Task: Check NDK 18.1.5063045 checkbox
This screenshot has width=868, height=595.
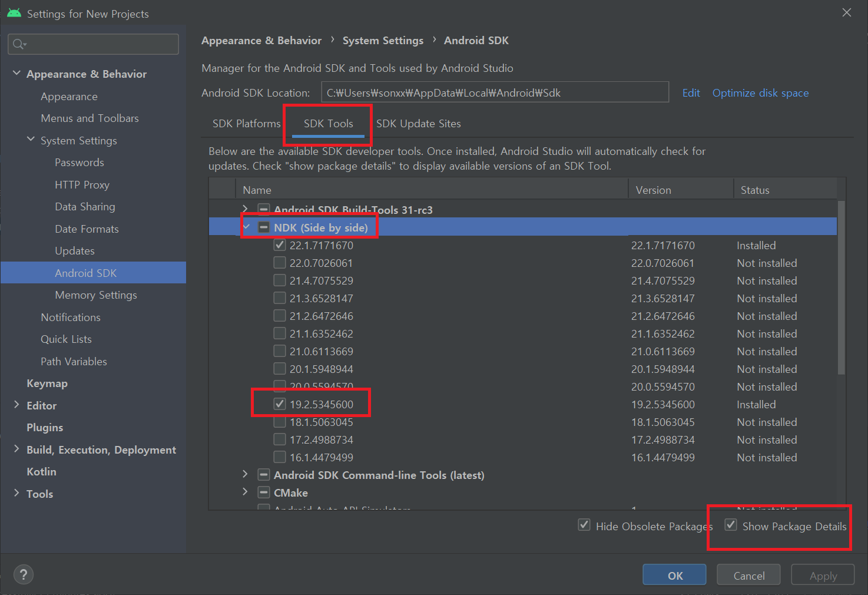Action: pyautogui.click(x=280, y=422)
